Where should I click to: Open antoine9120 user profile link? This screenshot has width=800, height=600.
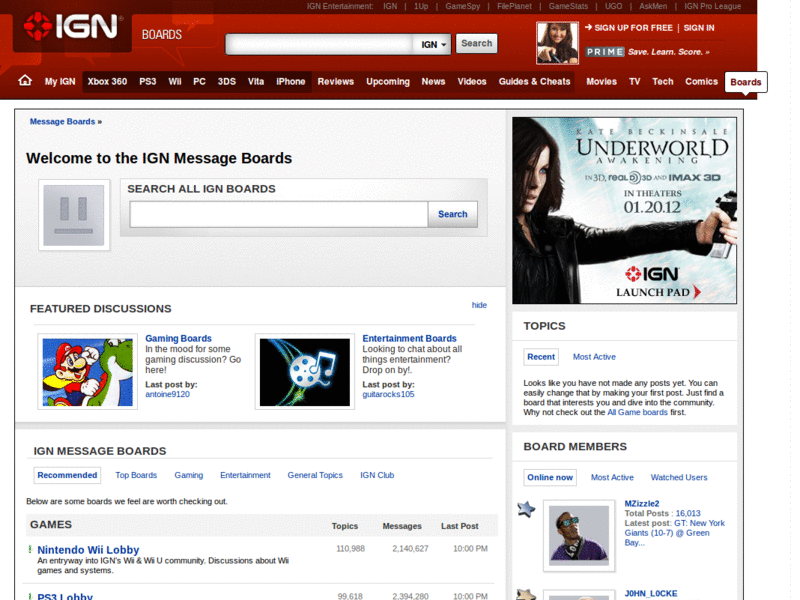(167, 394)
